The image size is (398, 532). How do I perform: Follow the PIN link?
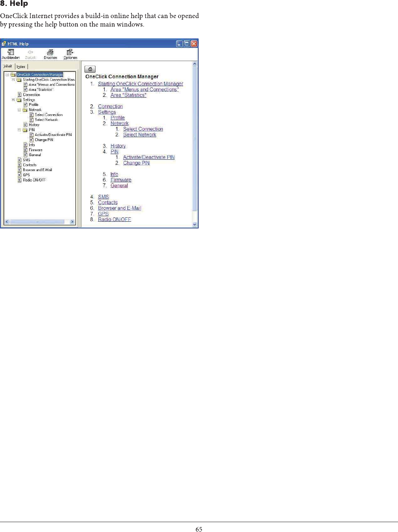(x=115, y=152)
